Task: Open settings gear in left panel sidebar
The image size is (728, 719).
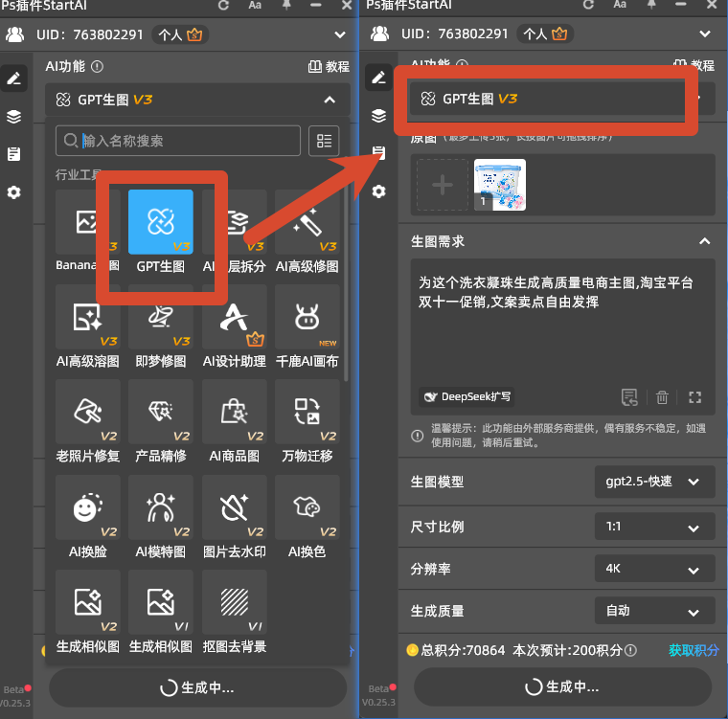Action: tap(14, 192)
